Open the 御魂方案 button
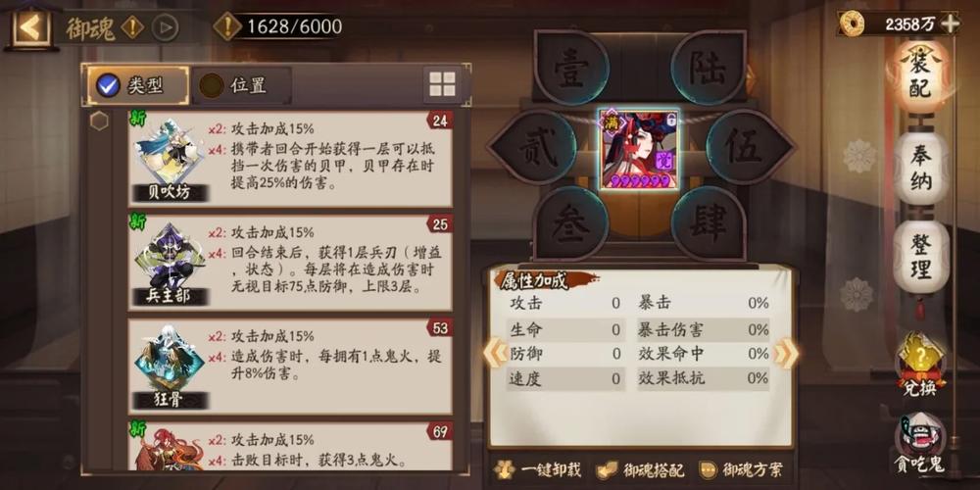This screenshot has height=490, width=980. 741,469
